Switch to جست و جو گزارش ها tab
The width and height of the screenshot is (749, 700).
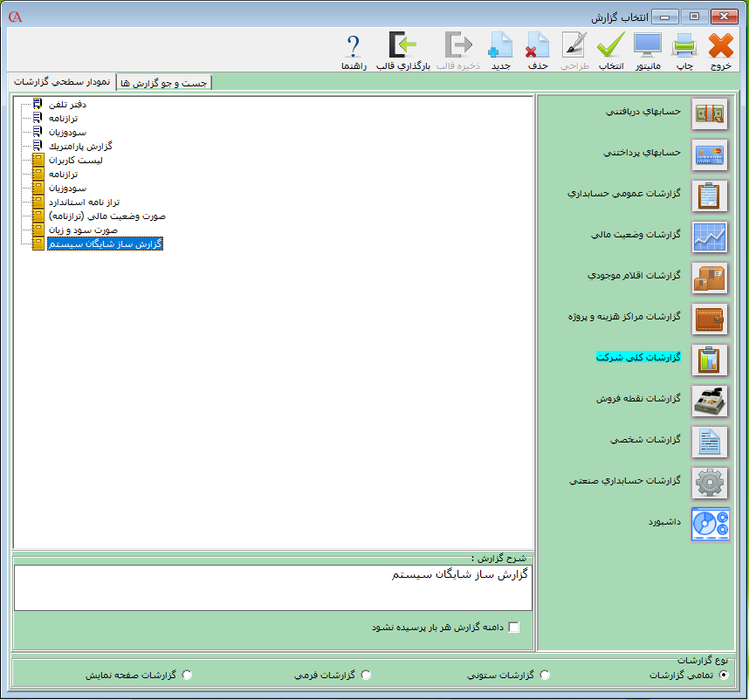coord(166,82)
